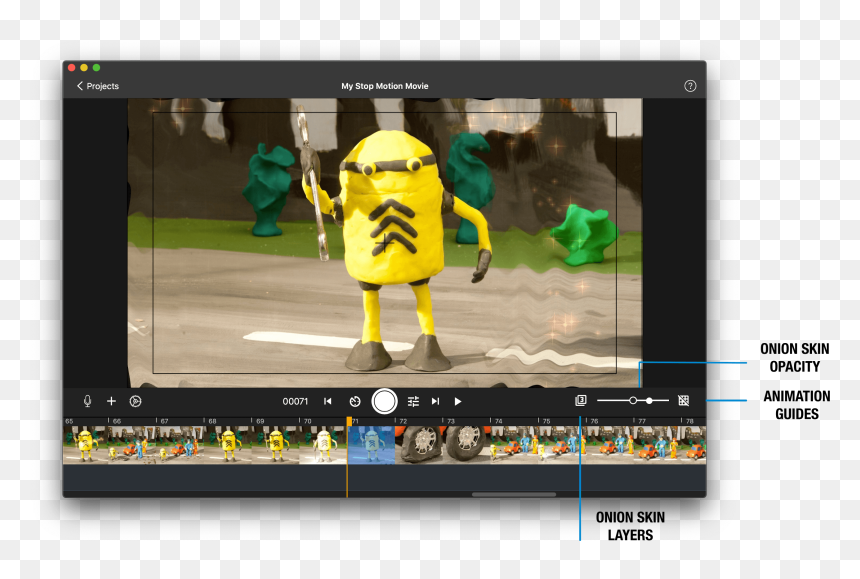Viewport: 860px width, 579px height.
Task: Toggle the animation guides grid icon
Action: [x=683, y=401]
